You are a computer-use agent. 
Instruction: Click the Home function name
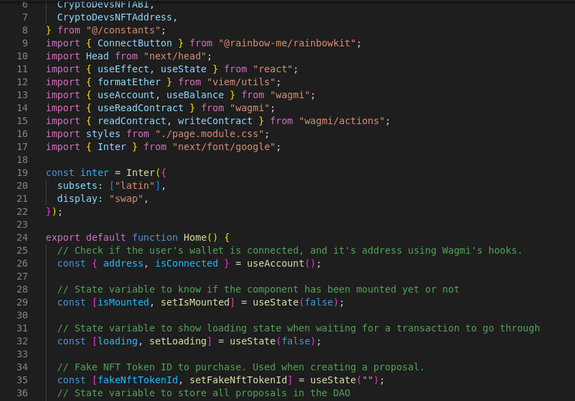(x=195, y=238)
